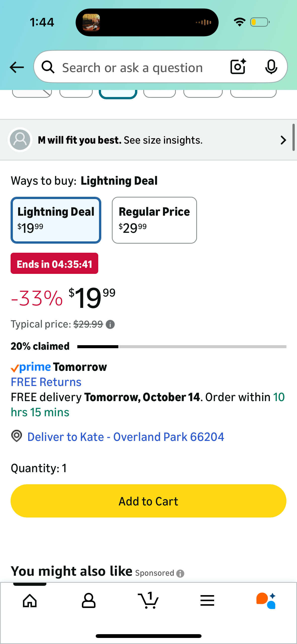Tap the back arrow icon

click(17, 67)
